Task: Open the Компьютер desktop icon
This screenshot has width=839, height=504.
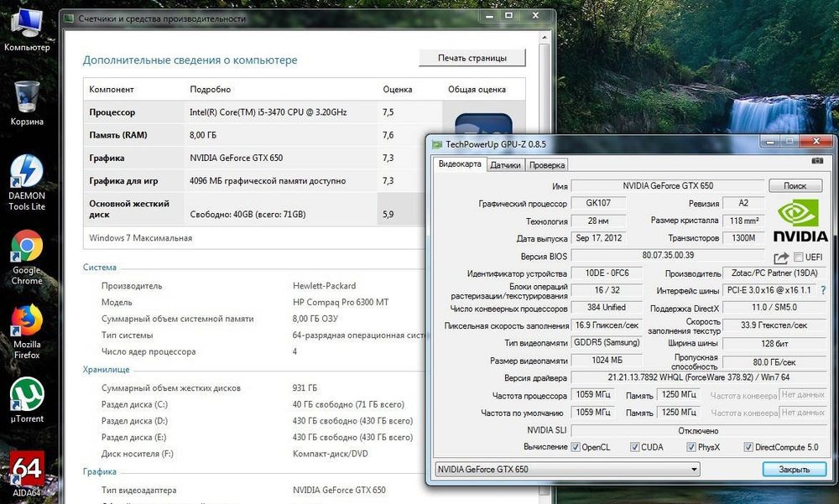Action: coord(27,29)
